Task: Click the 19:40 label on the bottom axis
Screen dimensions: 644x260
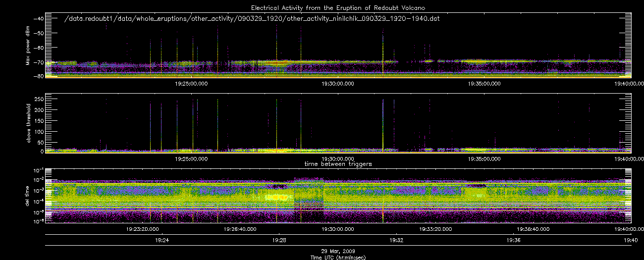Action: (x=630, y=240)
